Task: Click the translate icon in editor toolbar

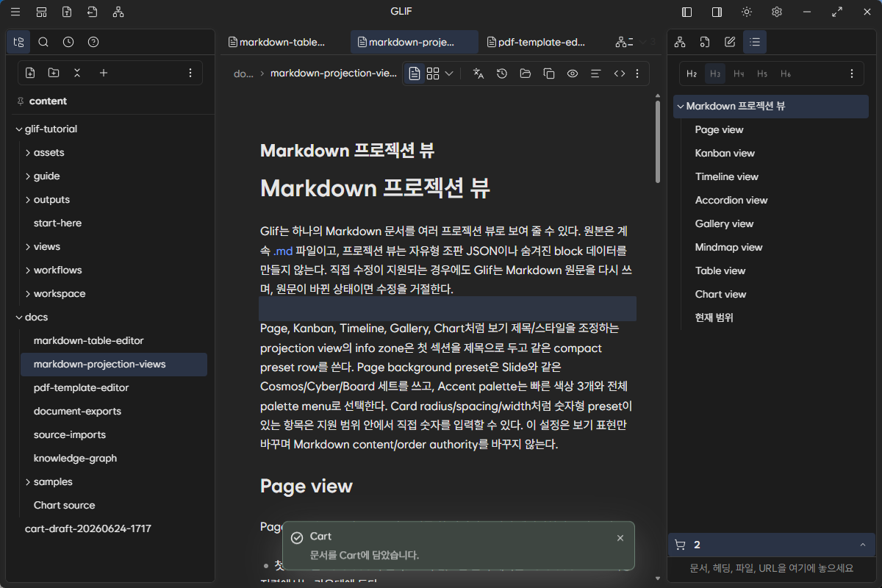Action: click(x=478, y=73)
